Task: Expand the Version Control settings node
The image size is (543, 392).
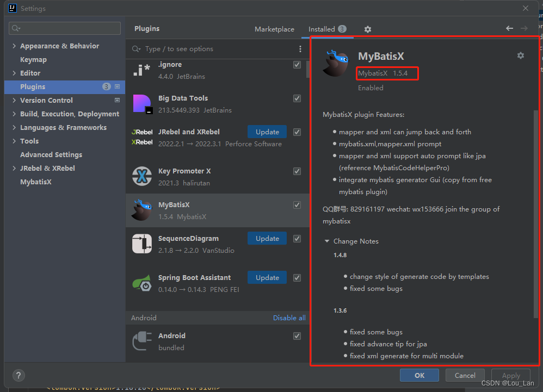Action: (14, 100)
